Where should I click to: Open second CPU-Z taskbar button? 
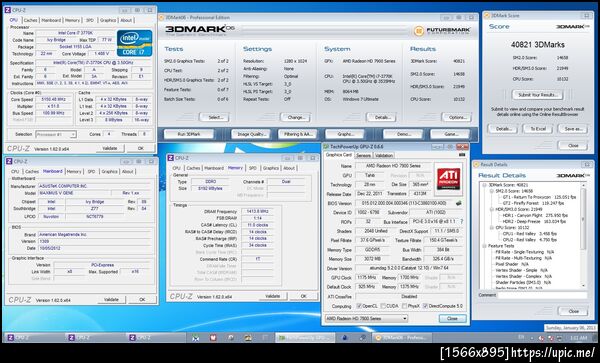point(95,338)
